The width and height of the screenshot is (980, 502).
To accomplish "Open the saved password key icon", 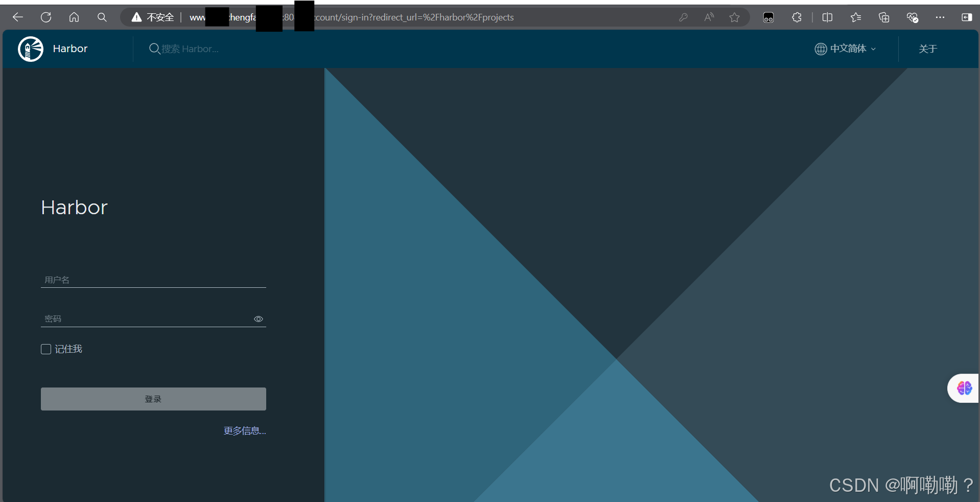I will pyautogui.click(x=683, y=17).
